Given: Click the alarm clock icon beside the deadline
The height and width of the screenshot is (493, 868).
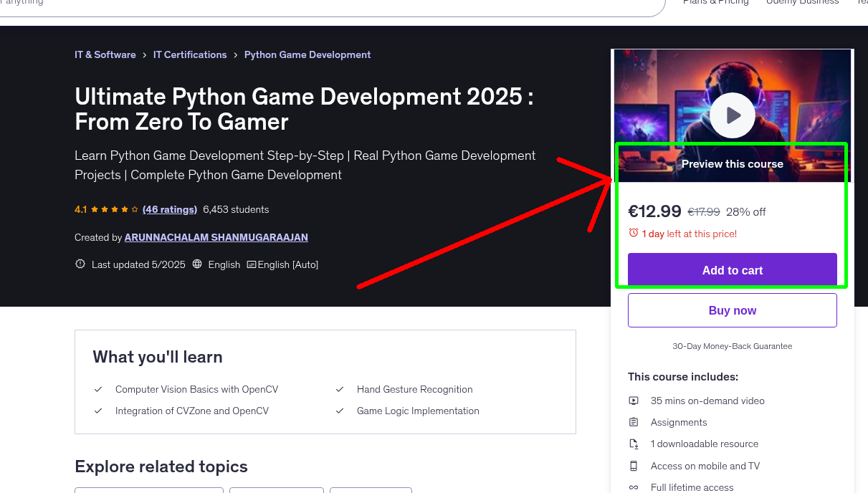Looking at the screenshot, I should [x=634, y=231].
